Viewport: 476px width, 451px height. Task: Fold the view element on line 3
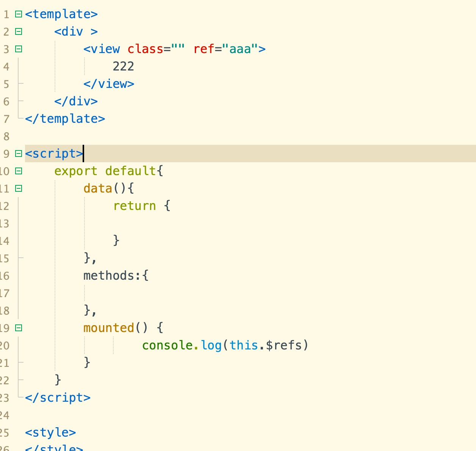pos(18,49)
